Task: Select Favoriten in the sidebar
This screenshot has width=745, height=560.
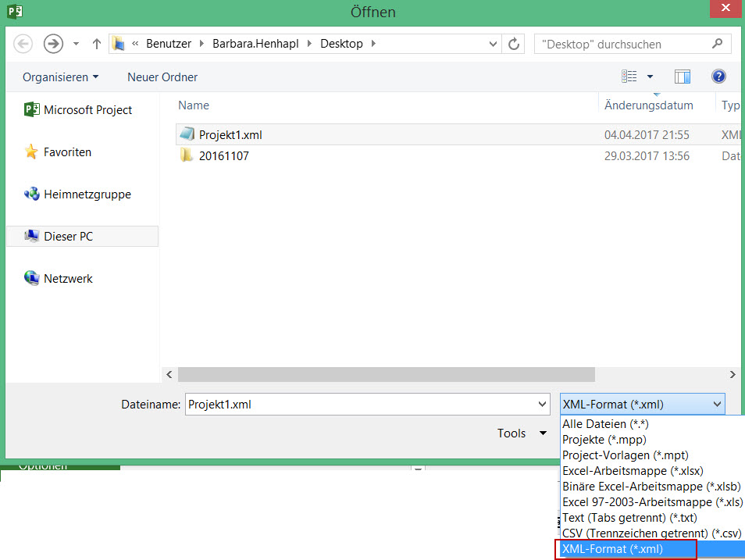Action: (x=58, y=152)
